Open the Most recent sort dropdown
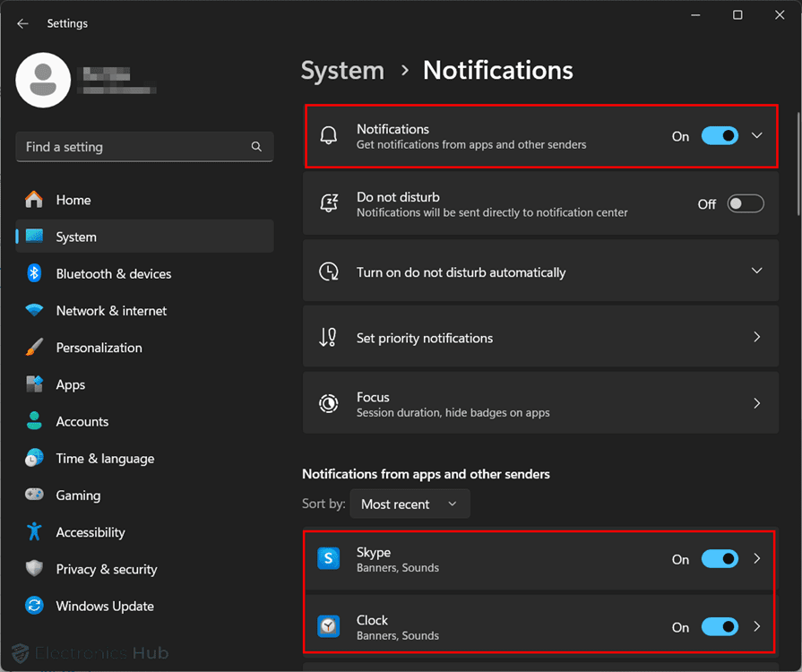Image resolution: width=802 pixels, height=672 pixels. (410, 504)
